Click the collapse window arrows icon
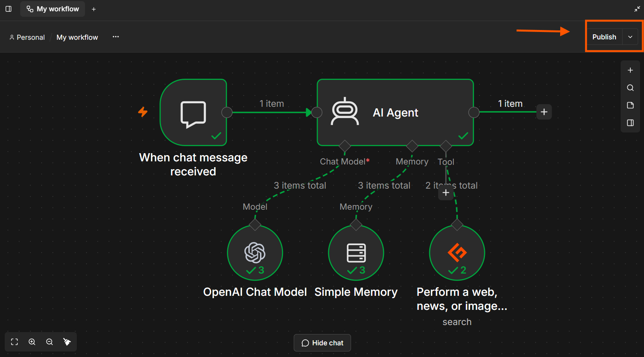Screen dimensions: 644x357 (x=637, y=9)
